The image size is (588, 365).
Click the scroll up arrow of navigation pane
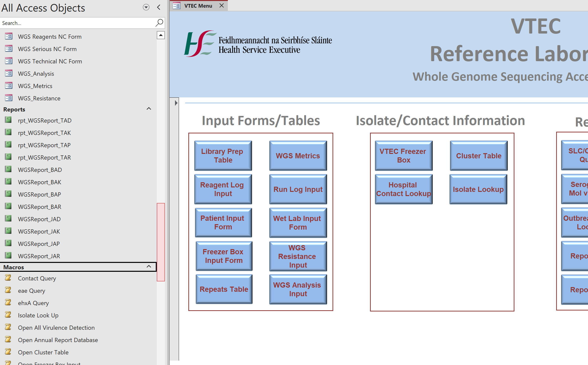coord(161,35)
